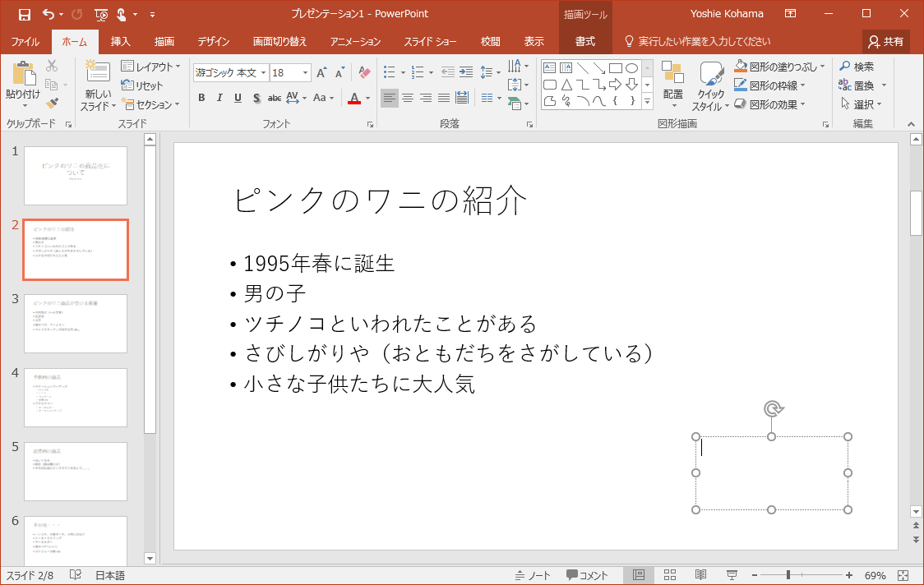Click the zoom slider in status bar

click(x=788, y=575)
